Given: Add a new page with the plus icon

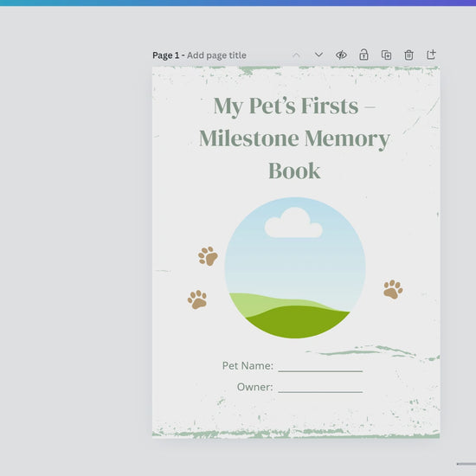Looking at the screenshot, I should [x=431, y=55].
